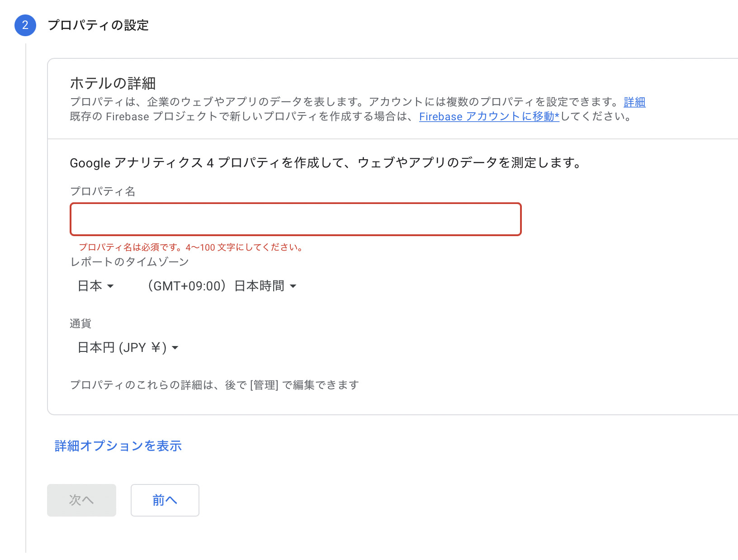The image size is (738, 560).
Task: Click the 次へ button
Action: pos(81,500)
